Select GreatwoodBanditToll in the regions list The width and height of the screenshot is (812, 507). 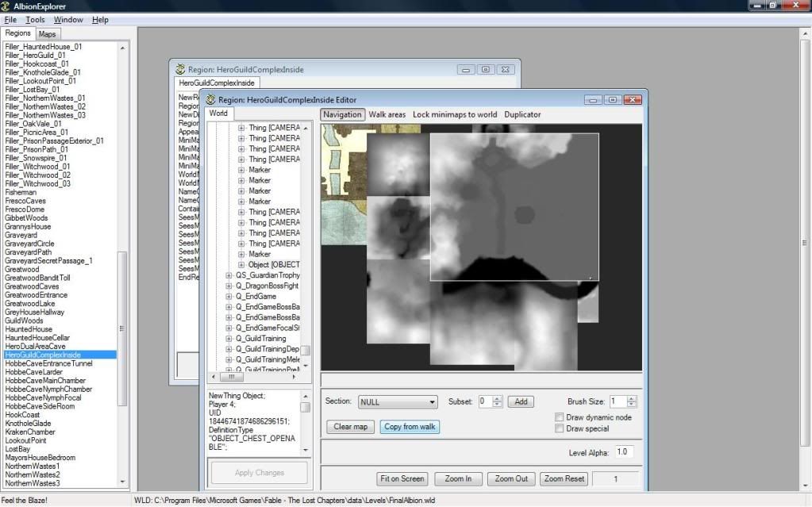point(37,278)
